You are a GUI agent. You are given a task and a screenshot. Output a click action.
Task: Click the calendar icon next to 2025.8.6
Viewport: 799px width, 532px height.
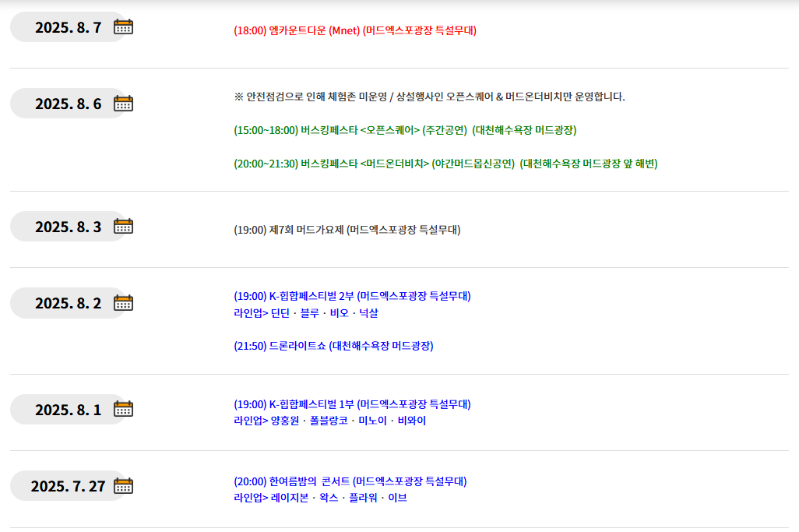click(123, 102)
